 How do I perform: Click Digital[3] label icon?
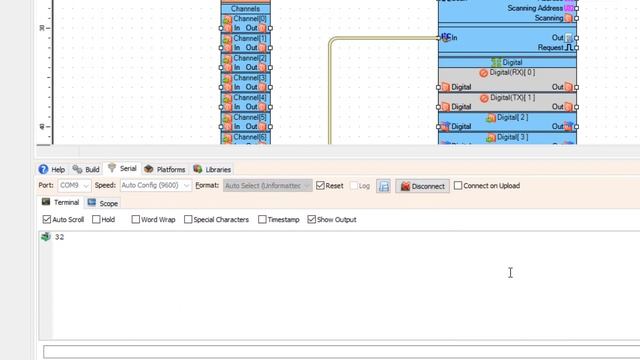pyautogui.click(x=491, y=138)
